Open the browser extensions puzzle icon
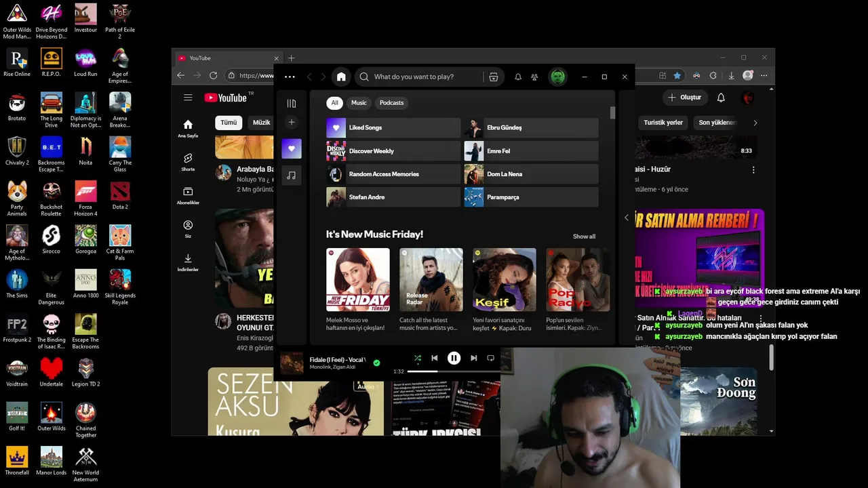Screen dimensions: 868x488 point(713,76)
